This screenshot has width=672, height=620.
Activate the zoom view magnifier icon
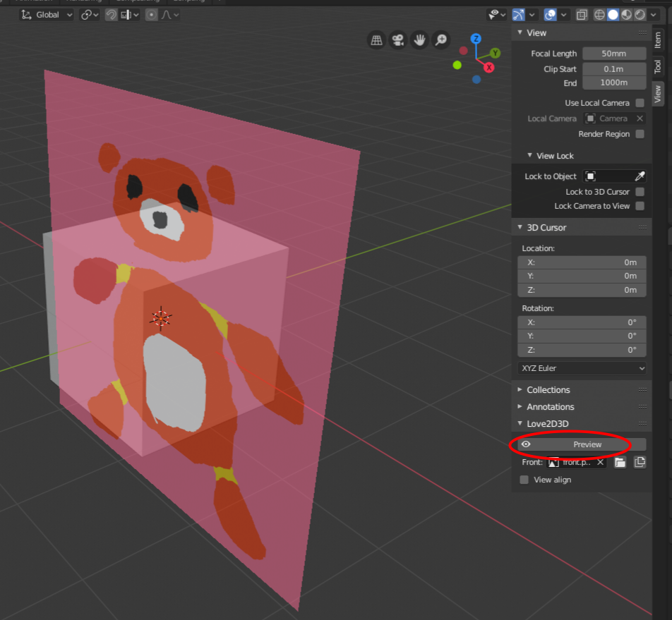pyautogui.click(x=441, y=40)
